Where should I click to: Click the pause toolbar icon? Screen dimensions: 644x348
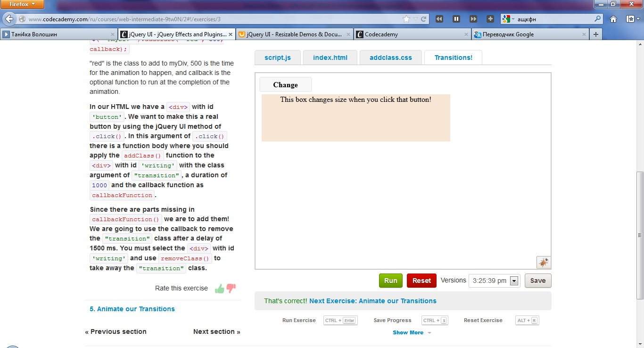pos(456,19)
